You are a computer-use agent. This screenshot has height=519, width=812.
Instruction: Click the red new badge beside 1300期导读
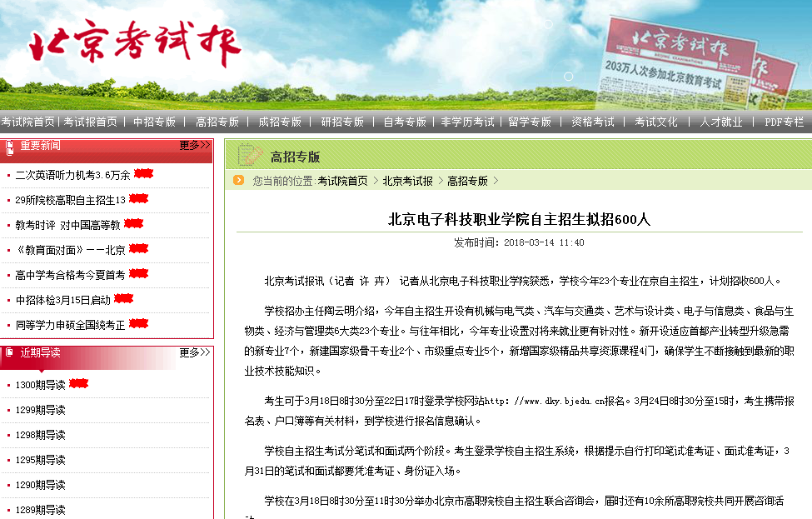click(x=78, y=384)
